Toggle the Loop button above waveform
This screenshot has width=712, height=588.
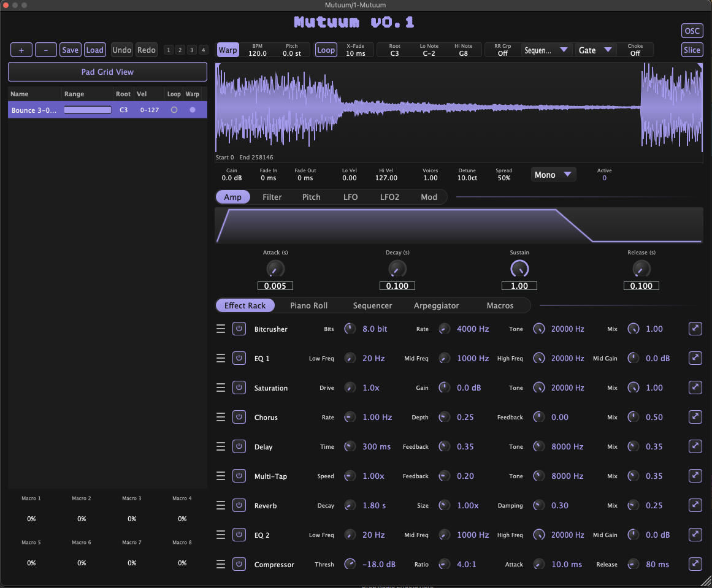click(x=326, y=50)
